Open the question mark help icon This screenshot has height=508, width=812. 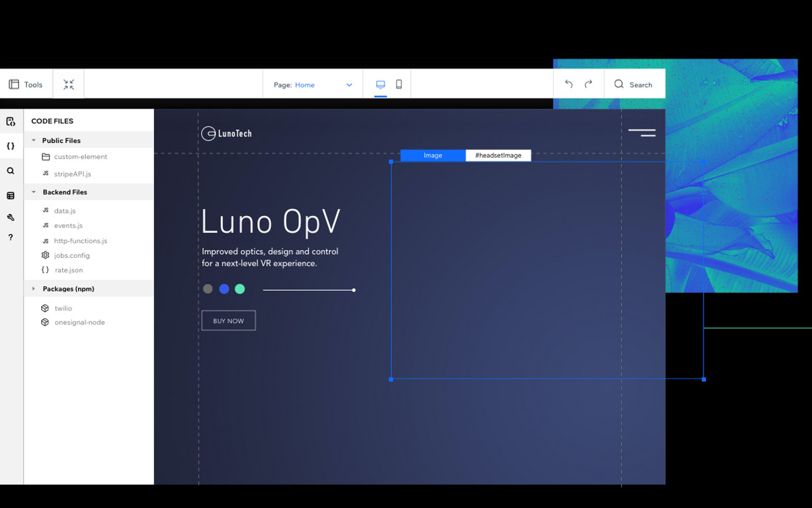coord(11,237)
